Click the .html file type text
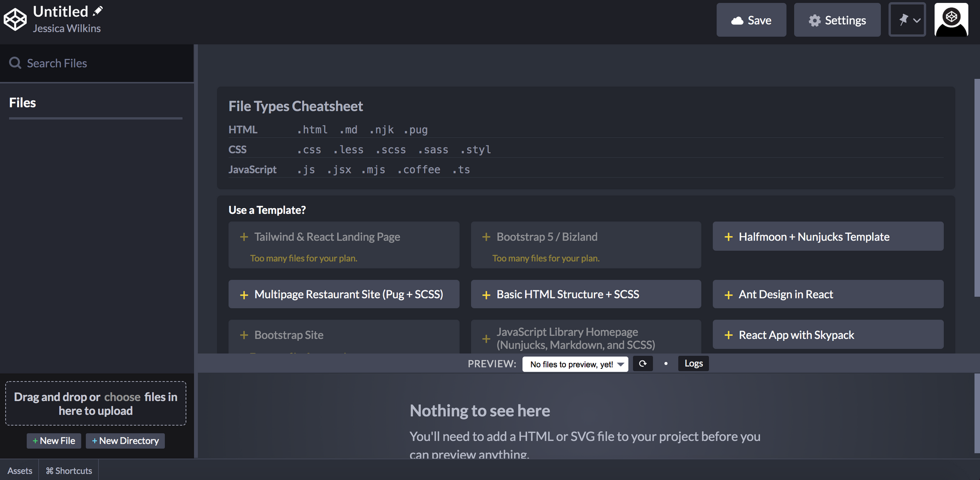 [313, 130]
